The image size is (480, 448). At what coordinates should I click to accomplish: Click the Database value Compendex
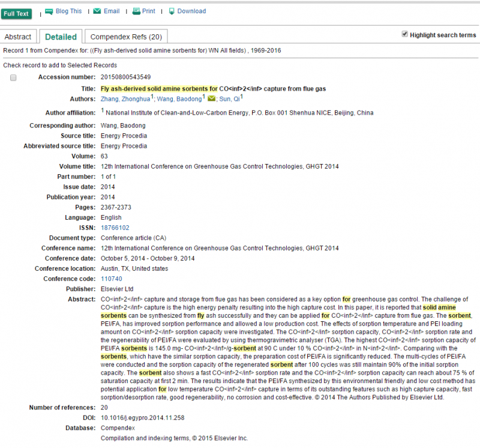coord(118,428)
